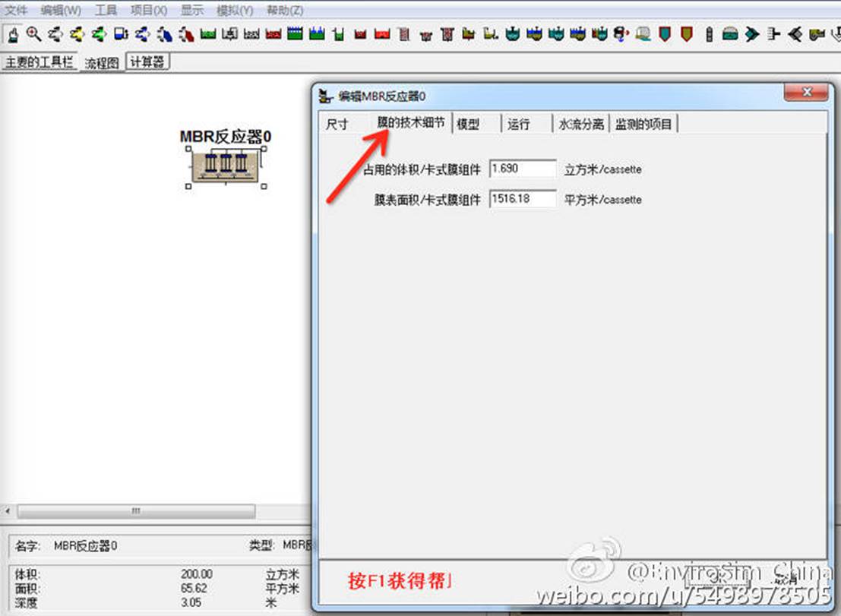This screenshot has width=841, height=616.
Task: Switch to the 模型 tab
Action: pyautogui.click(x=468, y=124)
